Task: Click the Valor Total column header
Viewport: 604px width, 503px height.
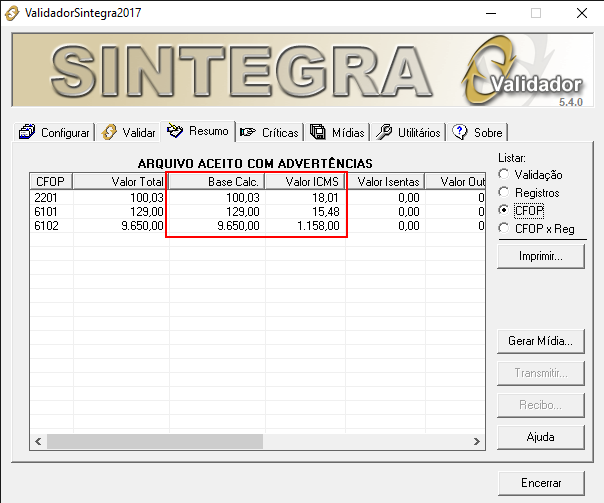Action: (x=121, y=181)
